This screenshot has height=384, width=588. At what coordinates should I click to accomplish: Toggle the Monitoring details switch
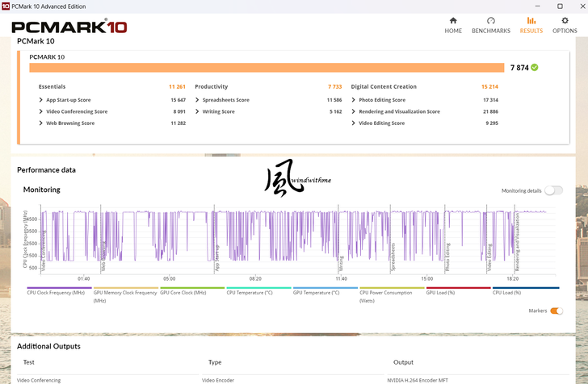click(x=553, y=190)
